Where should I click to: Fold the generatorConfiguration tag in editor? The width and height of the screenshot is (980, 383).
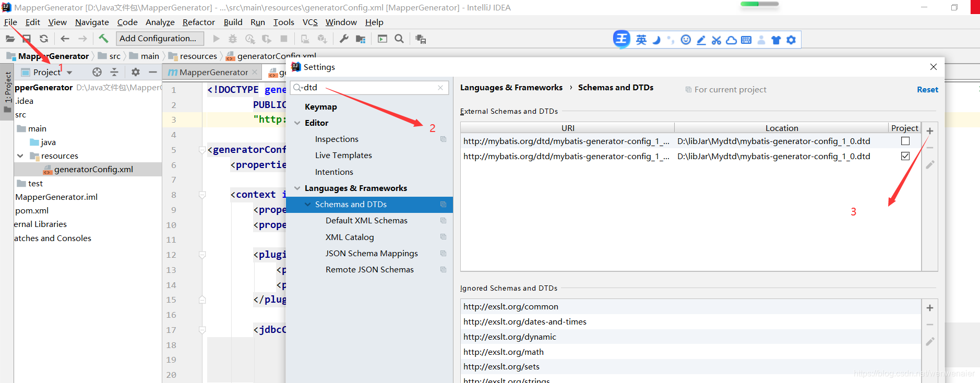[202, 150]
